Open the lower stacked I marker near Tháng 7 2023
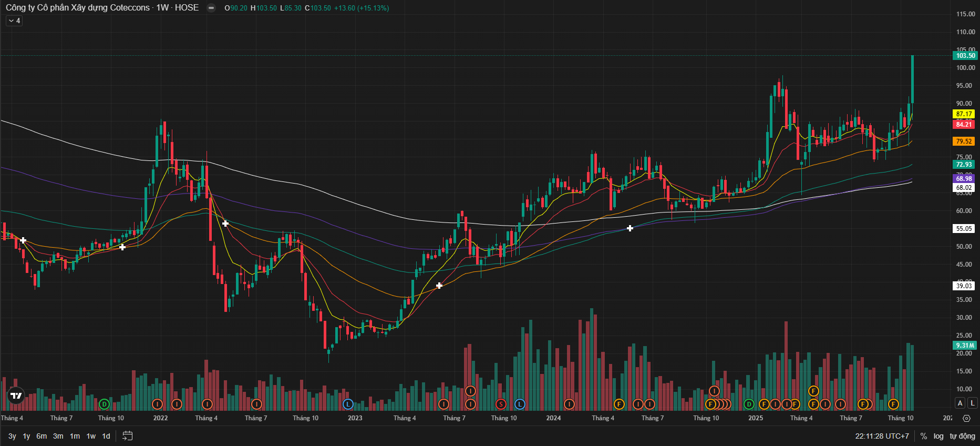The height and width of the screenshot is (446, 980). tap(470, 404)
